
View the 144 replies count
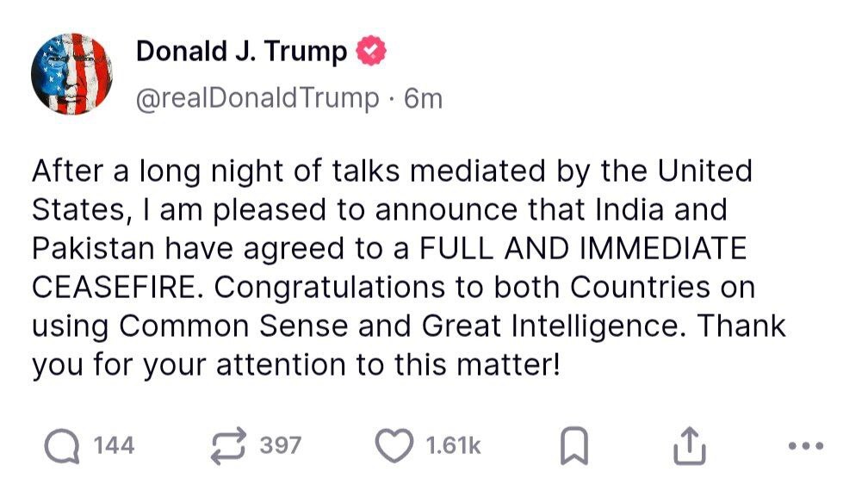tap(114, 445)
